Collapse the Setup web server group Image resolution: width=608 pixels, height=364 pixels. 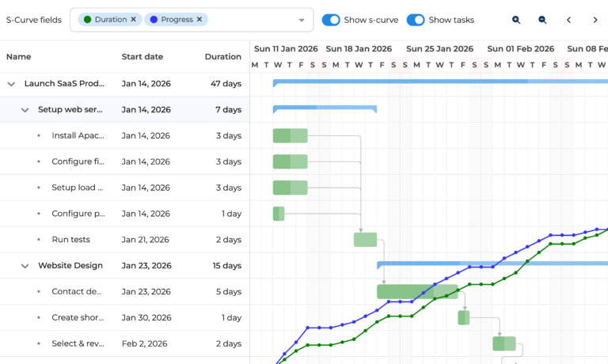[25, 110]
